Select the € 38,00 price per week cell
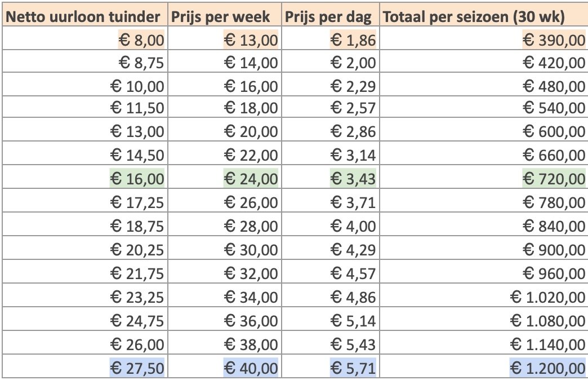Viewport: 588px width, 380px height. [225, 343]
